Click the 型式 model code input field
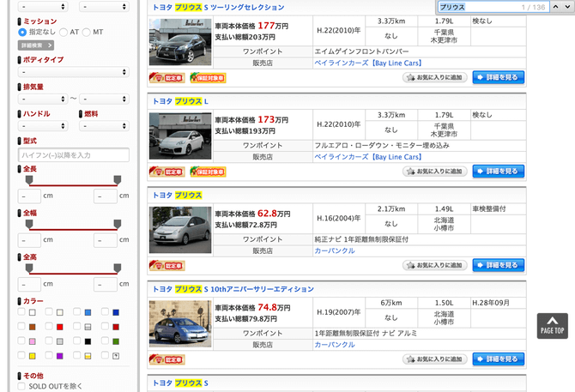 pos(73,155)
